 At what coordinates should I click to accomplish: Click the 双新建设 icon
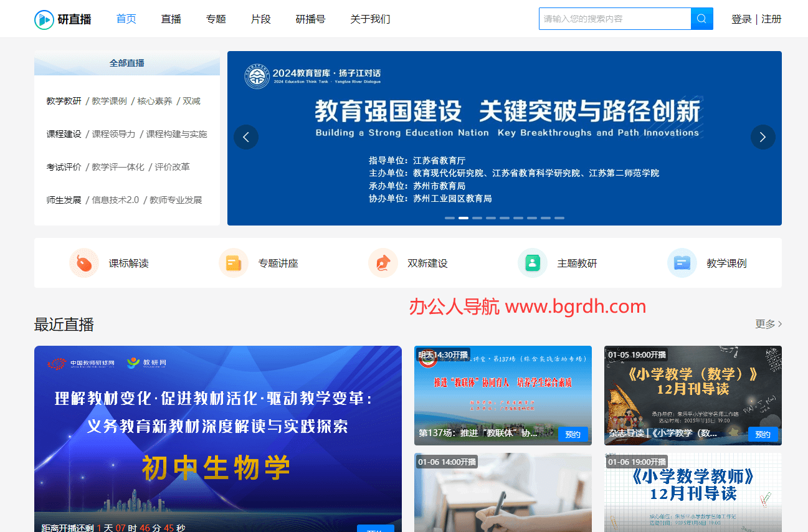(383, 263)
